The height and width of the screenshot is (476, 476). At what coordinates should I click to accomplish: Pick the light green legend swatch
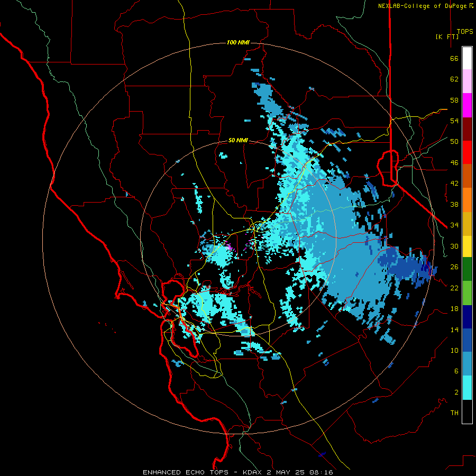click(x=467, y=293)
